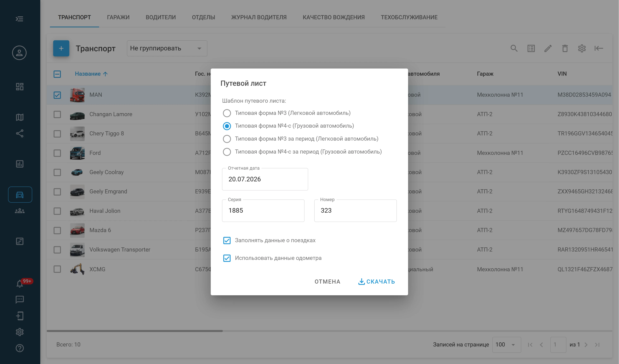Click the user profile icon in sidebar
The width and height of the screenshot is (619, 364).
click(x=19, y=53)
